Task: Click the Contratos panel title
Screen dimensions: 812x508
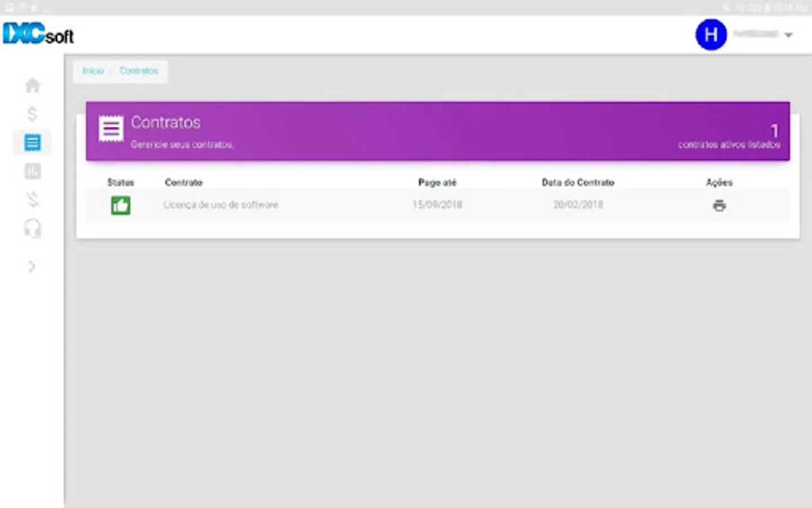Action: (x=166, y=122)
